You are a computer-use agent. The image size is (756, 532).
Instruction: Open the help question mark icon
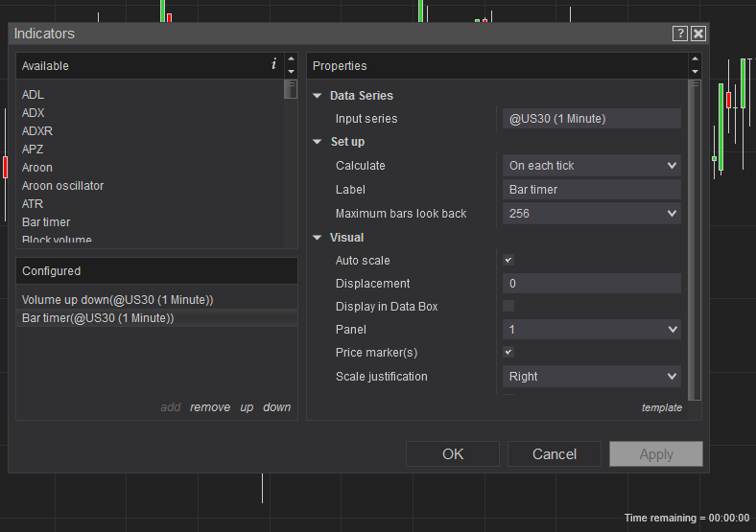(680, 34)
